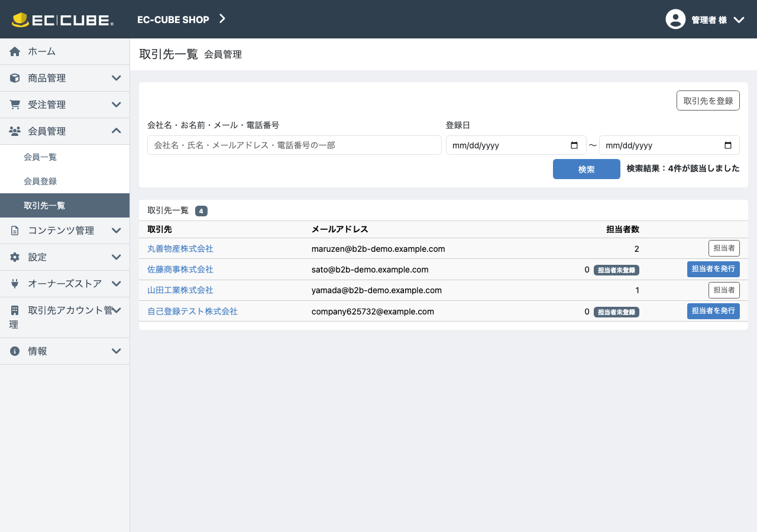The image size is (757, 532).
Task: Open the start date calendar picker icon
Action: (x=574, y=145)
